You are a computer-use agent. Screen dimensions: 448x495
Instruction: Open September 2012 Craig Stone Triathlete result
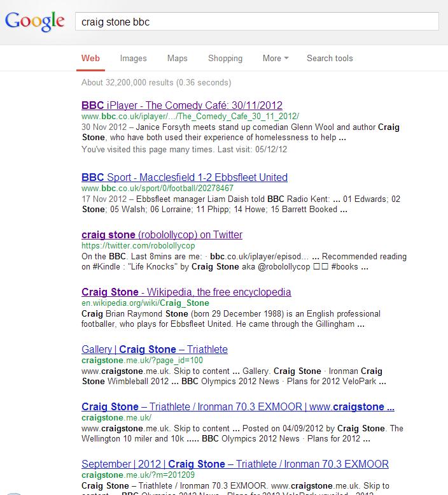coord(235,464)
